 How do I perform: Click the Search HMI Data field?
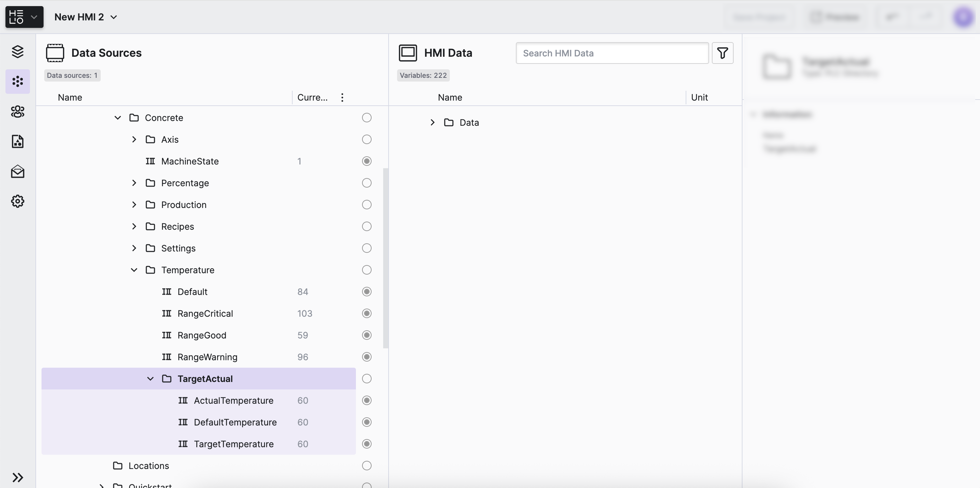click(x=612, y=53)
